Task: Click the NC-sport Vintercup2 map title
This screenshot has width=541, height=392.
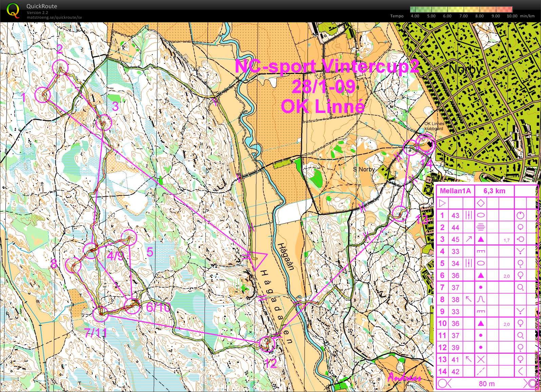Action: (327, 66)
